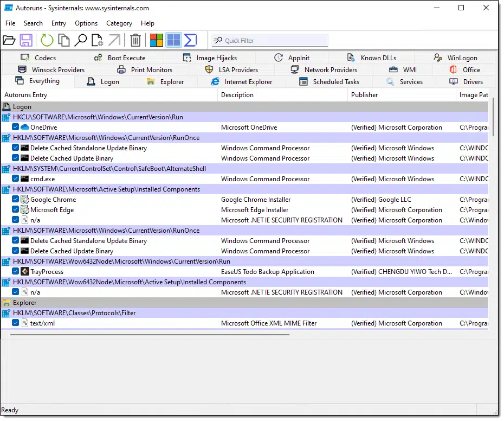This screenshot has height=421, width=504.
Task: Click registry icon beside Classes Protocols Filter key
Action: point(6,312)
